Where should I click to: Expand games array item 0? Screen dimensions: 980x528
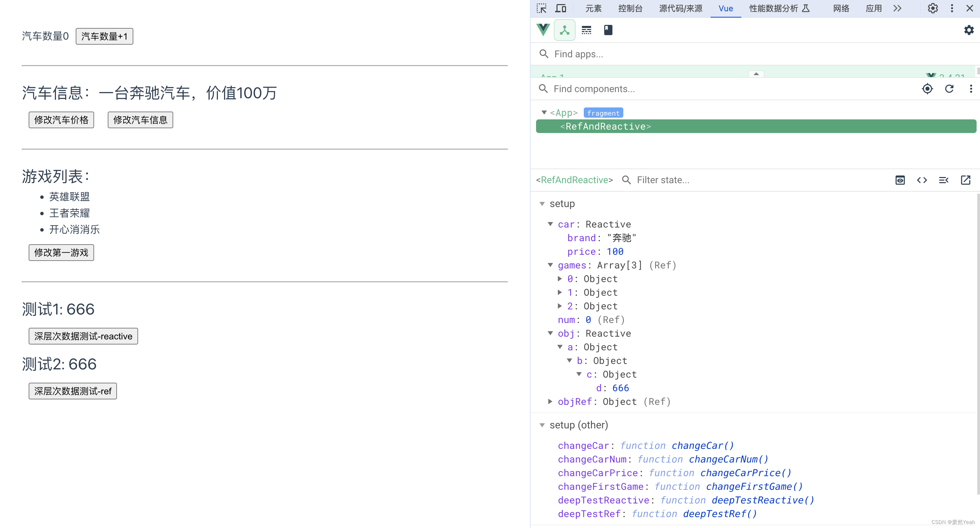tap(560, 279)
